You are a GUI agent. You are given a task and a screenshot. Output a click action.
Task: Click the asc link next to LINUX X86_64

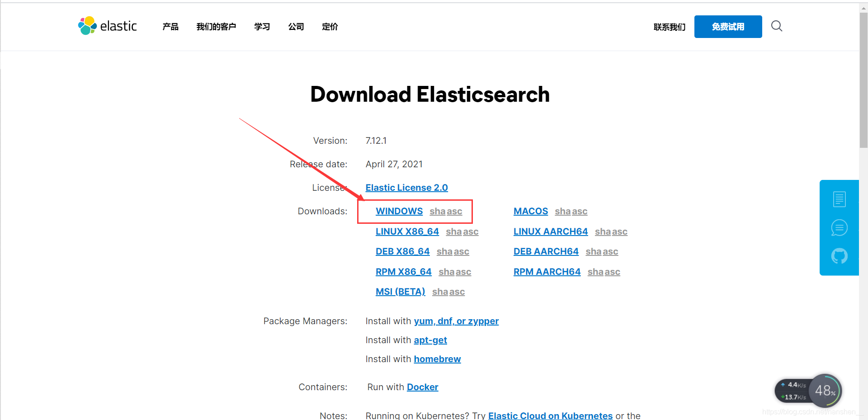pos(471,231)
